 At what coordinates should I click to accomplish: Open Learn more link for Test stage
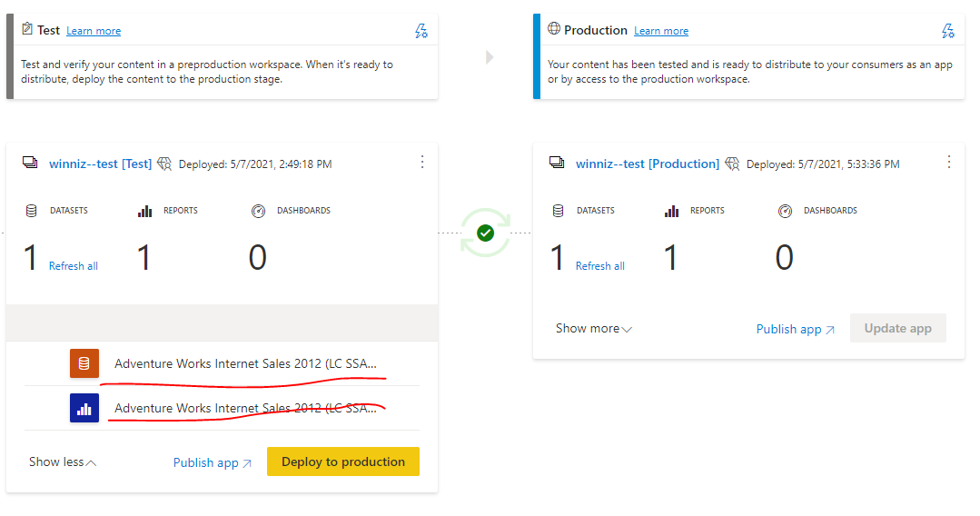pyautogui.click(x=94, y=31)
